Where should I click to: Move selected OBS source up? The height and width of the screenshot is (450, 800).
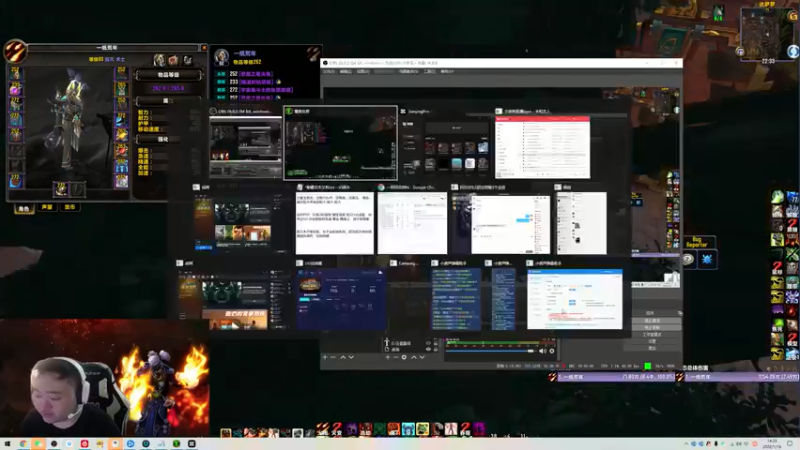coord(414,357)
